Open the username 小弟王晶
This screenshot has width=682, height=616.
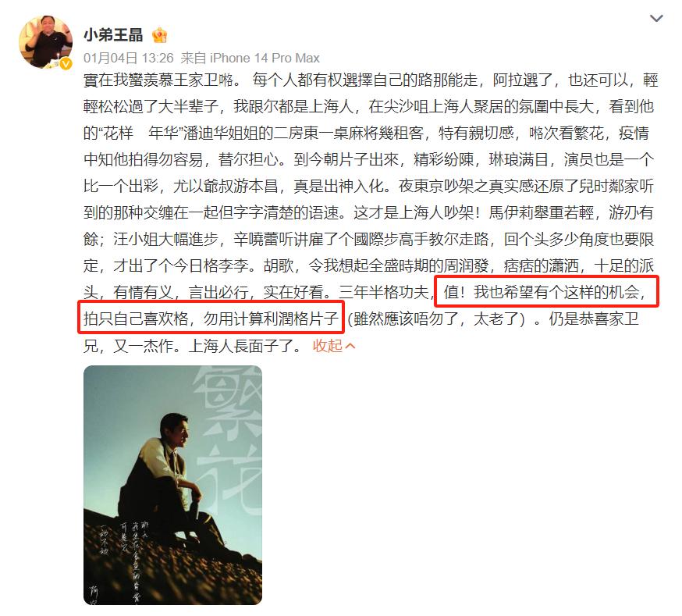click(113, 35)
